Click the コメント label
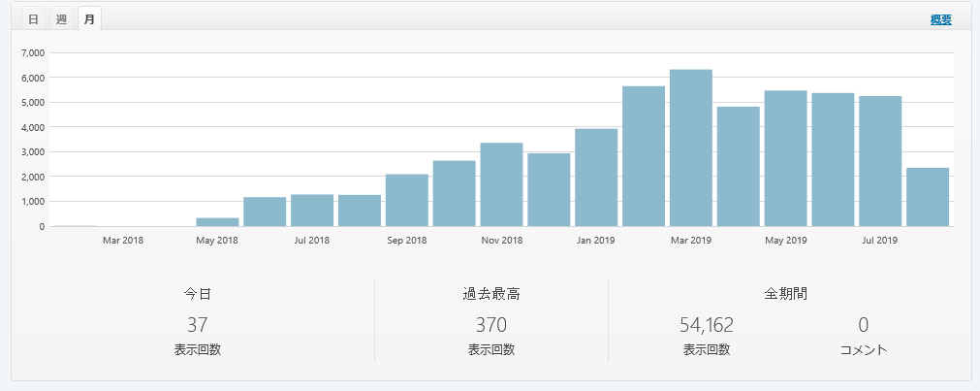This screenshot has height=391, width=980. click(x=863, y=349)
